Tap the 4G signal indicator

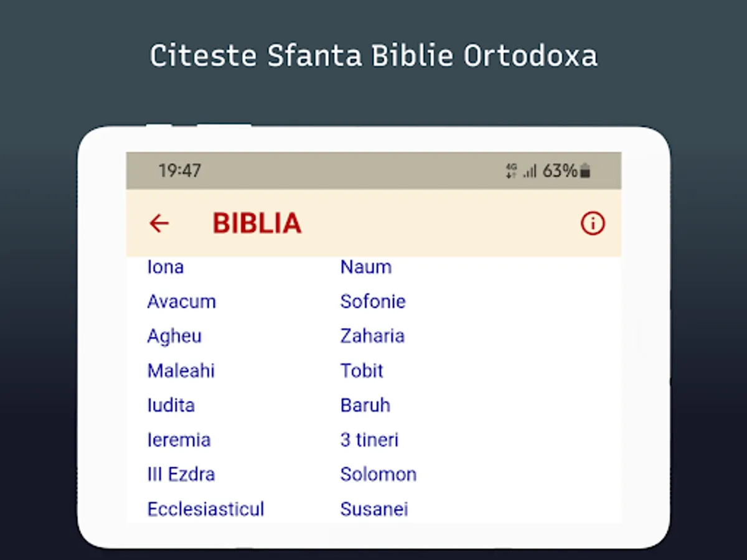coord(512,171)
